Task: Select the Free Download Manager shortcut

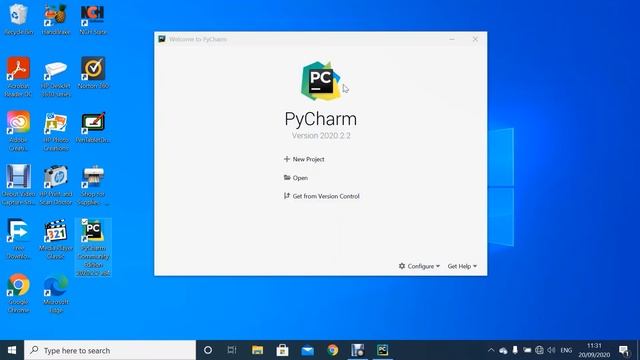Action: click(18, 239)
